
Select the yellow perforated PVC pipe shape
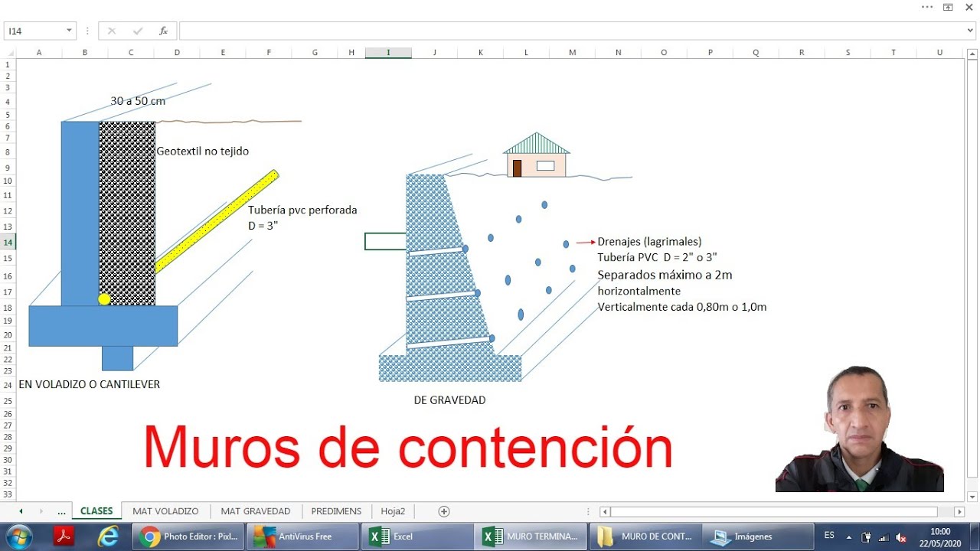coord(217,221)
